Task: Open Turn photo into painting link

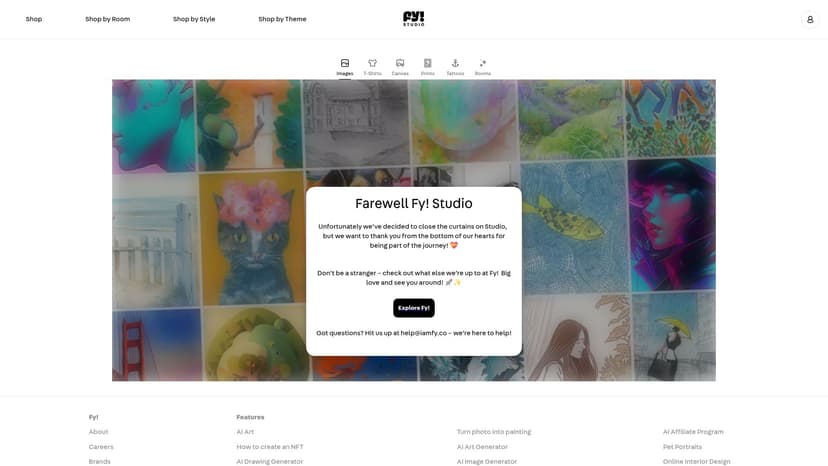Action: [x=494, y=432]
